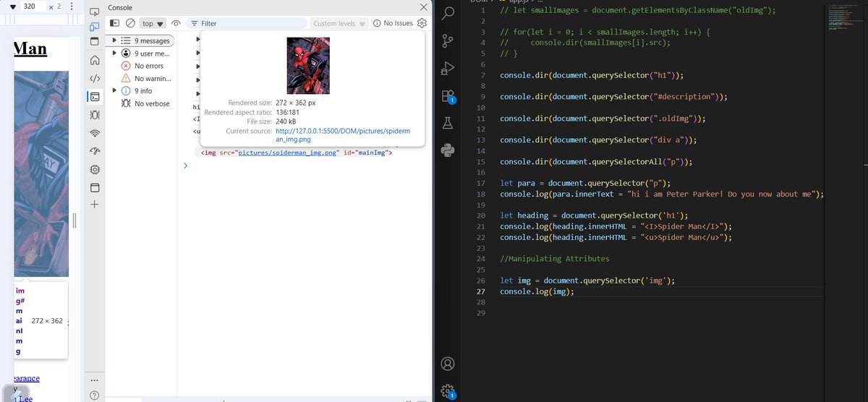Click the console prompt chevron
Screen dimensions: 868x402
[x=185, y=166]
